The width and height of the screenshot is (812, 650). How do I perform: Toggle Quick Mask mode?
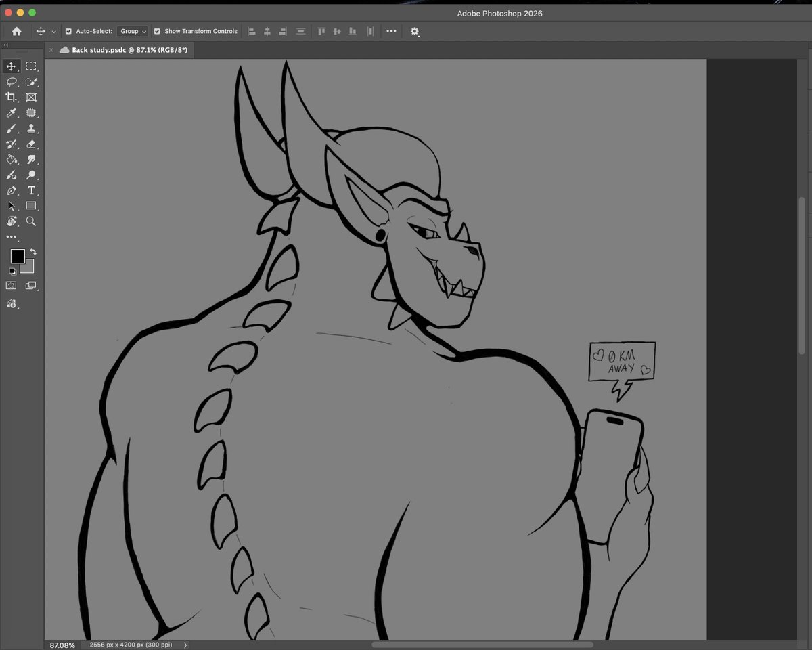(x=12, y=286)
